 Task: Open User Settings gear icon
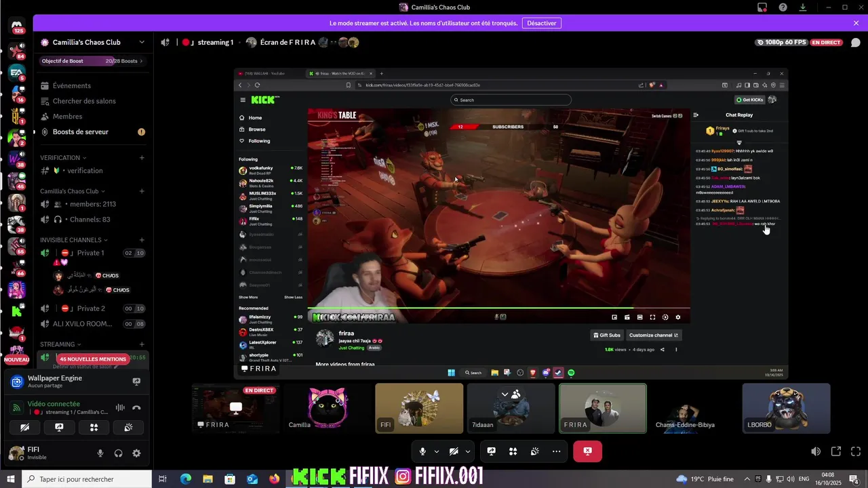(x=136, y=453)
